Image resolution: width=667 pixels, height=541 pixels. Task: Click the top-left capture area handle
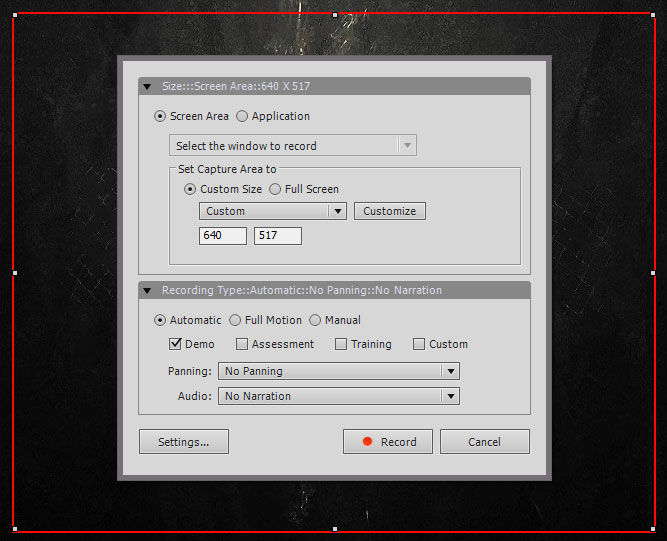[15, 15]
